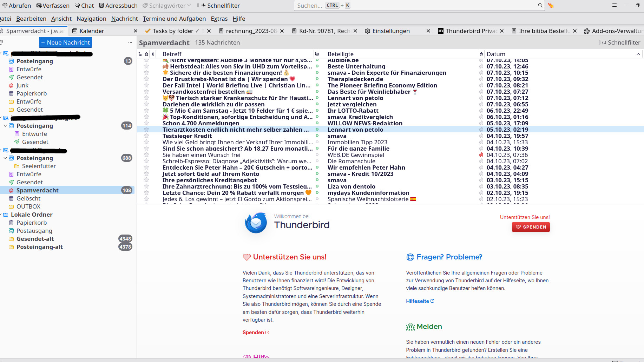Sort by the attachment paperclip column header
The image size is (644, 362).
153,54
